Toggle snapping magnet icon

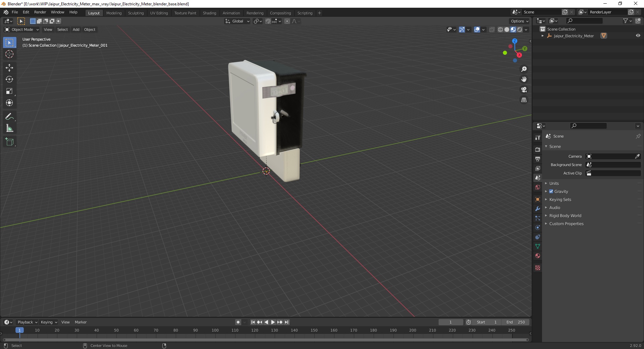coord(268,21)
